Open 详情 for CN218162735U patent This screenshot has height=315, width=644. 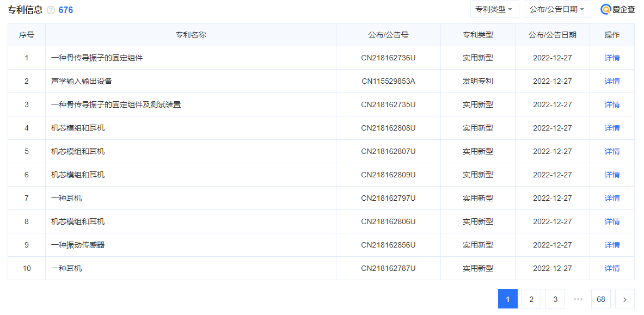pos(612,104)
